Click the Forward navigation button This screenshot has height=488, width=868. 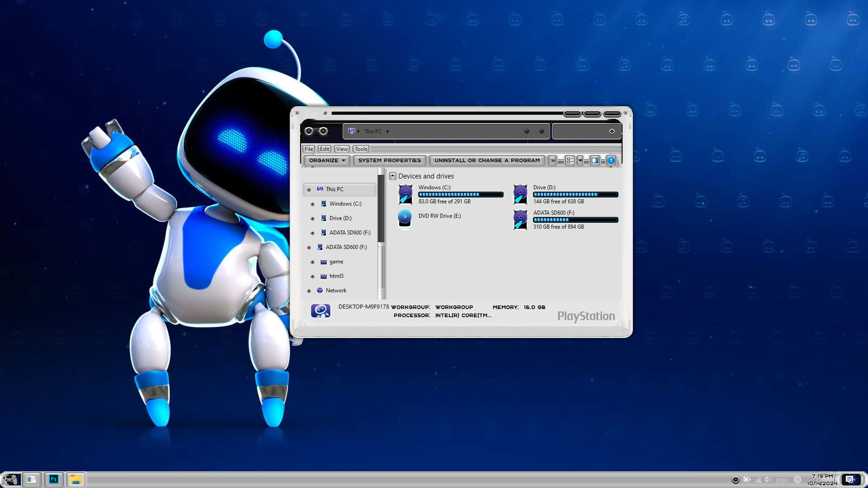pyautogui.click(x=323, y=131)
